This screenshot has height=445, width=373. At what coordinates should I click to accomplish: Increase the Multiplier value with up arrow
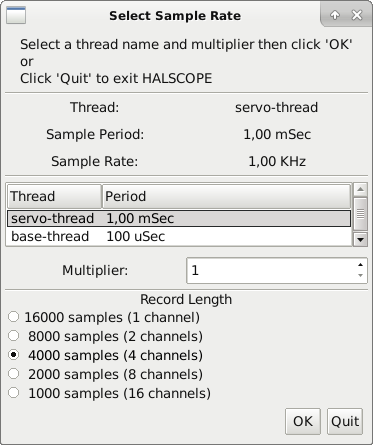coord(360,265)
